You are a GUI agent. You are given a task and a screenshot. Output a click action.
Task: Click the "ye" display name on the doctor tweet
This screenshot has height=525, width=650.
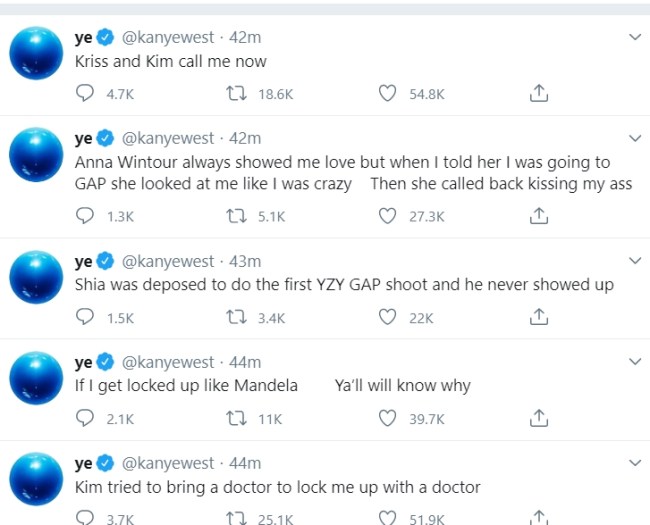84,464
